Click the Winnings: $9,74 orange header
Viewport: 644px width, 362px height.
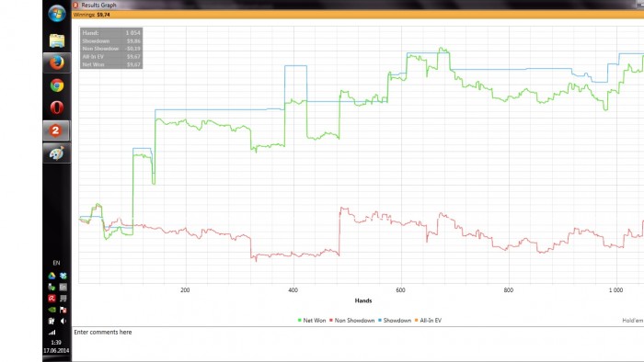click(x=358, y=15)
